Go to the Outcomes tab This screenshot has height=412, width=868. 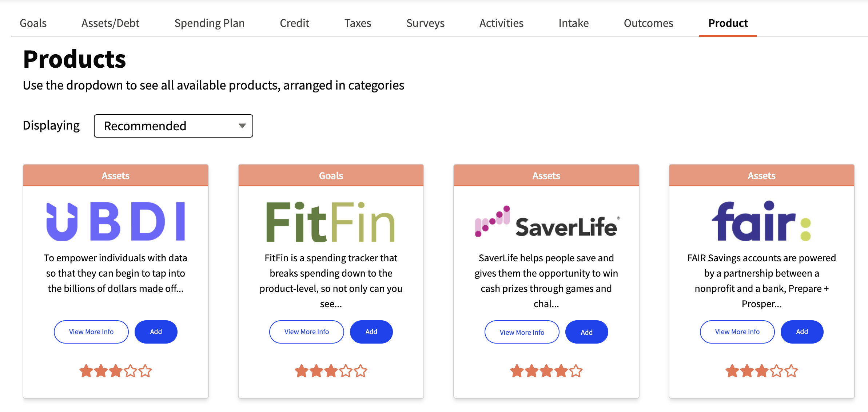648,23
